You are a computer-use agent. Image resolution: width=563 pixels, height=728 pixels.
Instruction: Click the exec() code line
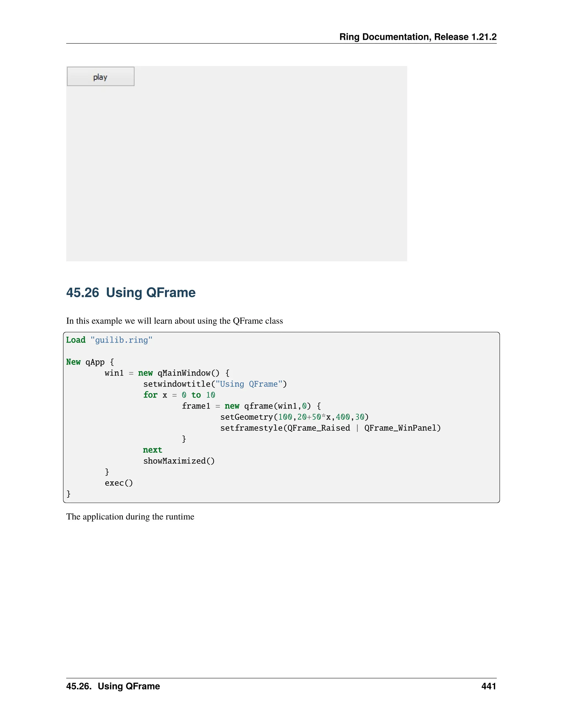(119, 483)
